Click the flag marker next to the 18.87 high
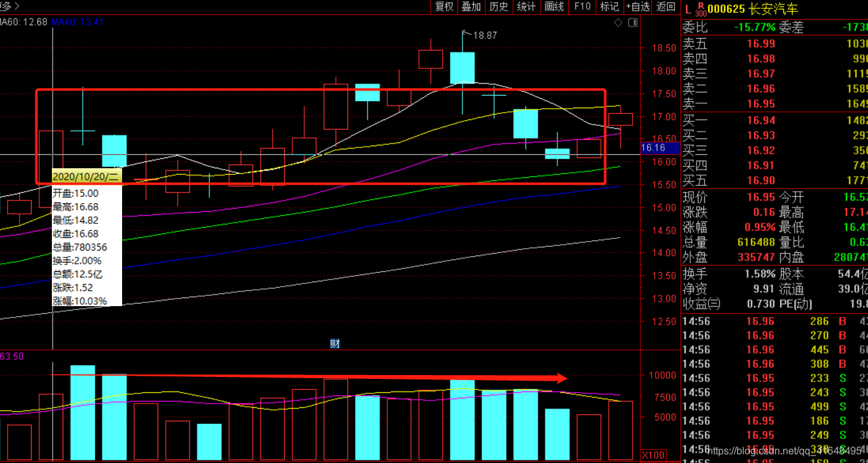Image resolution: width=868 pixels, height=463 pixels. pyautogui.click(x=466, y=32)
